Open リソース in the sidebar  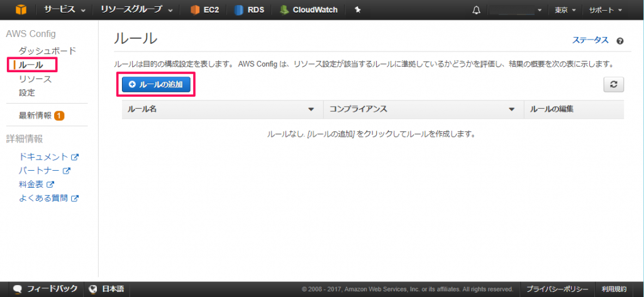[35, 79]
